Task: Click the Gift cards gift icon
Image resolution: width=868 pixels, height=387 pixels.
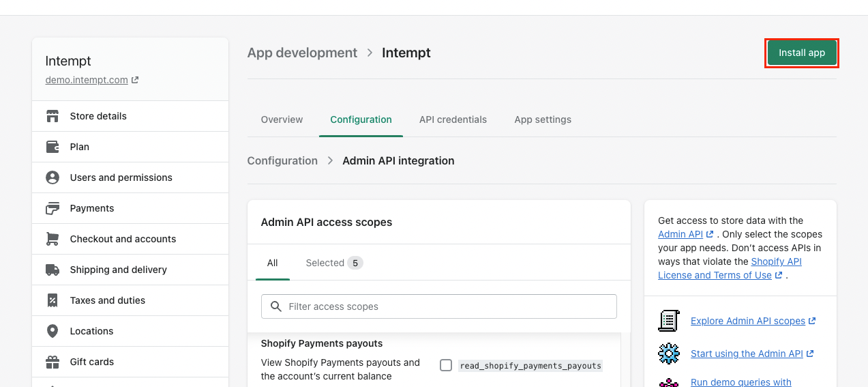Action: click(53, 362)
